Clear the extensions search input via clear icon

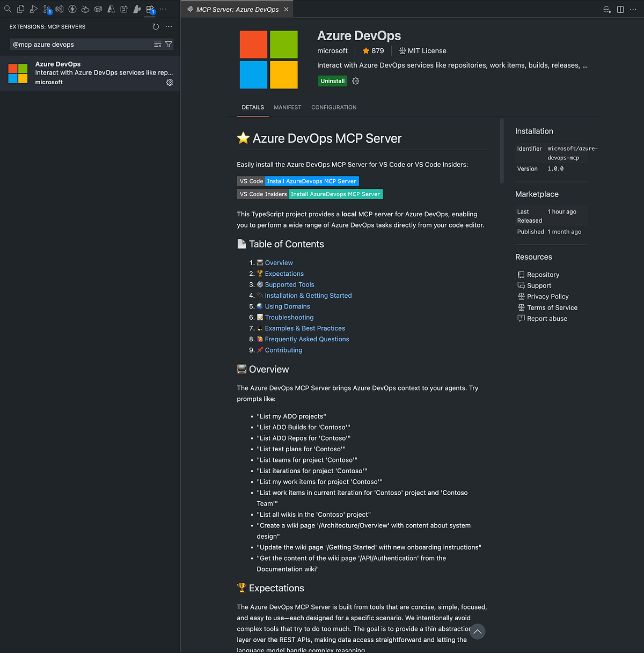(x=157, y=45)
